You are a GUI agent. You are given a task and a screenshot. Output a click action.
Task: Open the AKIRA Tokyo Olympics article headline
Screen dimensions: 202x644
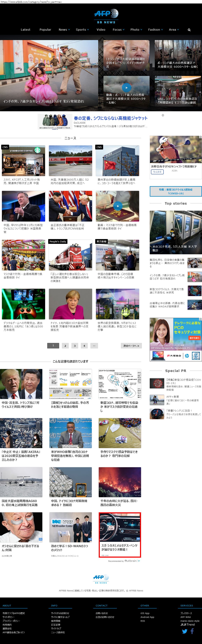21,456
